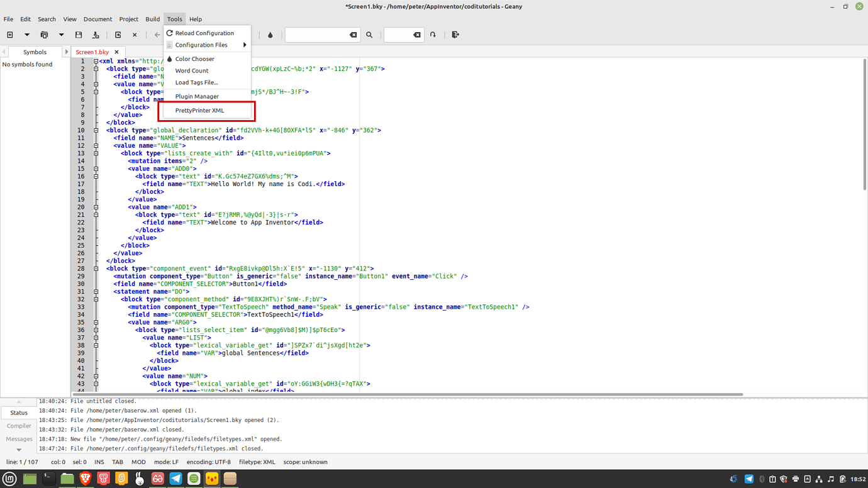Viewport: 868px width, 488px height.
Task: Expand the message panel arrow below Messages
Action: click(x=19, y=449)
